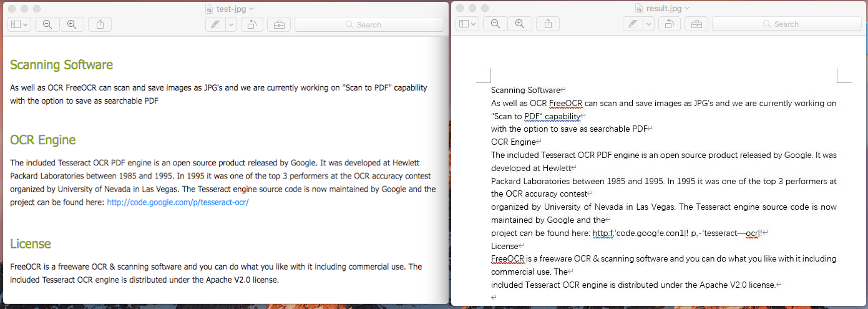868x309 pixels.
Task: Show Markup toolbar in result.jpg window
Action: point(696,24)
